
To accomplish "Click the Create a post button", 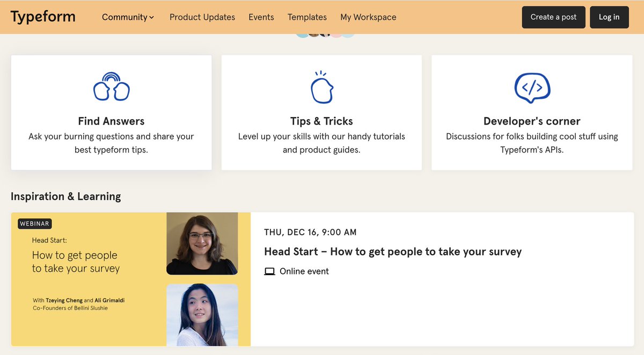I will pyautogui.click(x=553, y=17).
